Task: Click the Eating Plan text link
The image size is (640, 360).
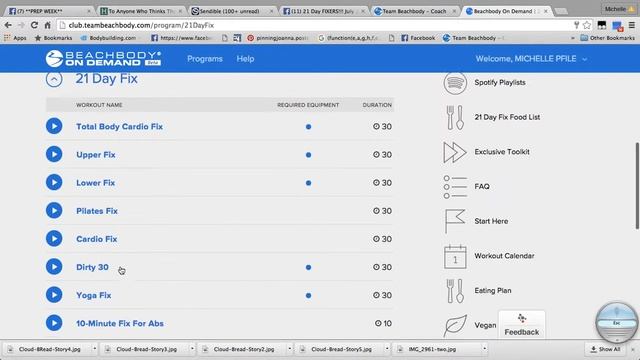Action: click(493, 291)
